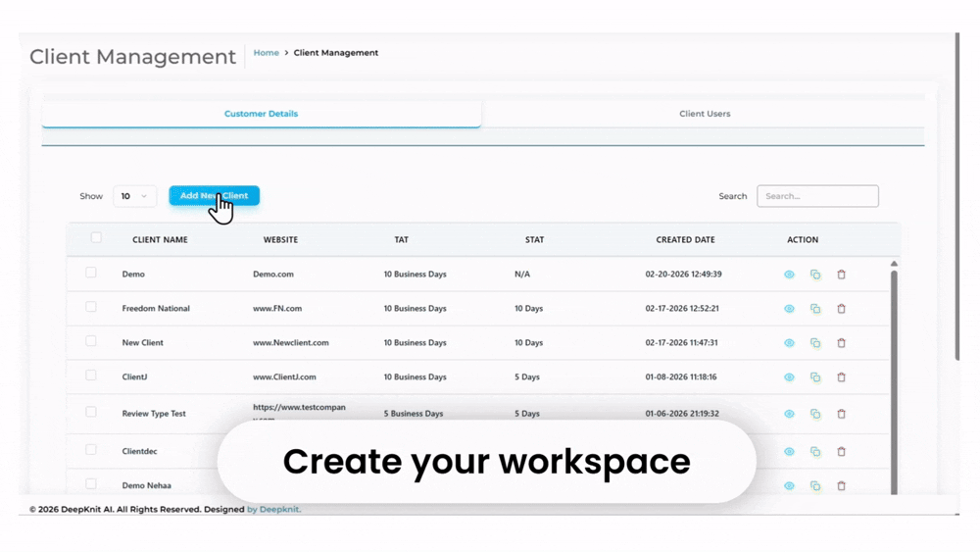This screenshot has width=980, height=552.
Task: Click the CLIENT NAME column header
Action: click(x=160, y=240)
